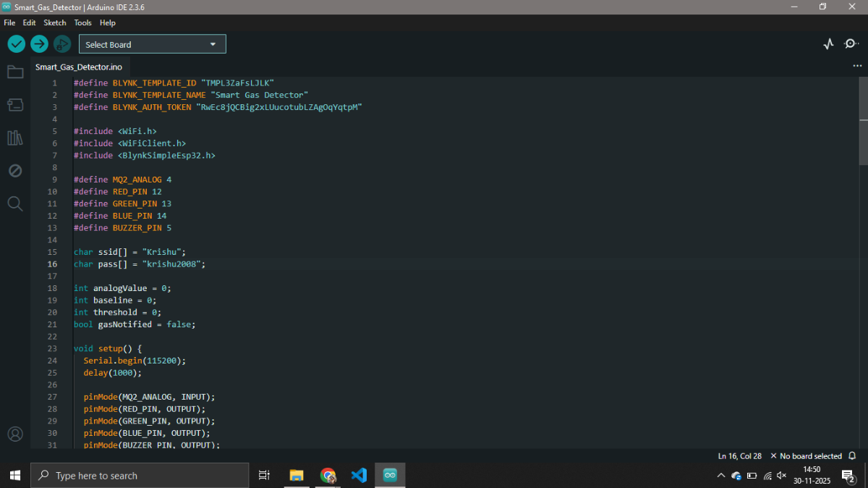Open the account profile icon
Screen dimensions: 868x488
[x=15, y=434]
